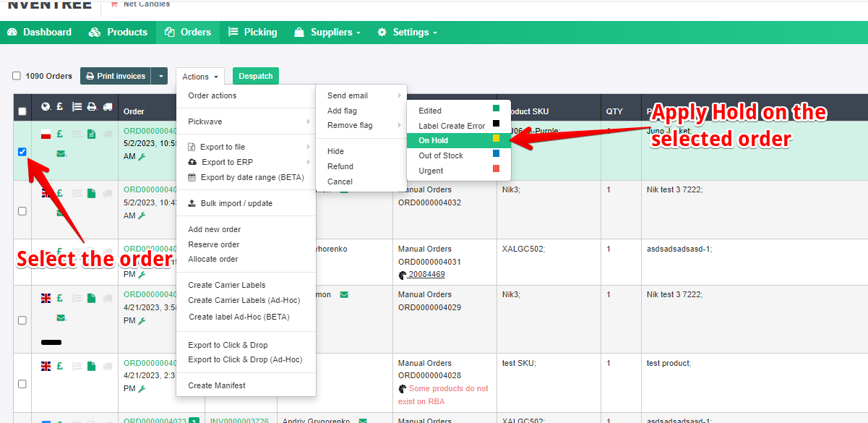Click the wrench icon in the ORD0000004028 row
This screenshot has width=868, height=423.
[x=142, y=389]
